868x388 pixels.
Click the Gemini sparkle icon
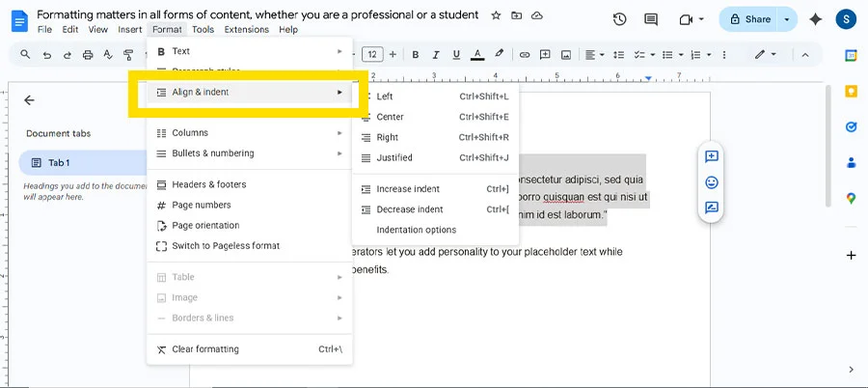tap(816, 19)
